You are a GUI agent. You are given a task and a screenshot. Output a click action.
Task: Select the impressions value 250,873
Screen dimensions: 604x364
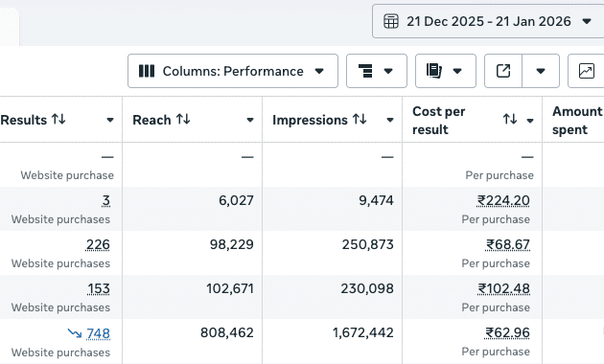(x=368, y=244)
